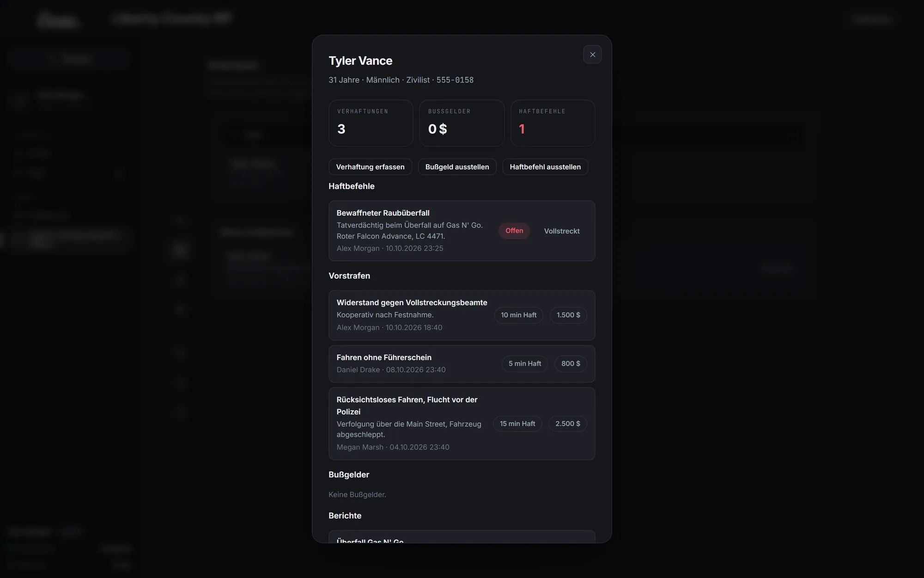Open the Haftbefehle stat card showing 1
This screenshot has height=578, width=924.
553,123
